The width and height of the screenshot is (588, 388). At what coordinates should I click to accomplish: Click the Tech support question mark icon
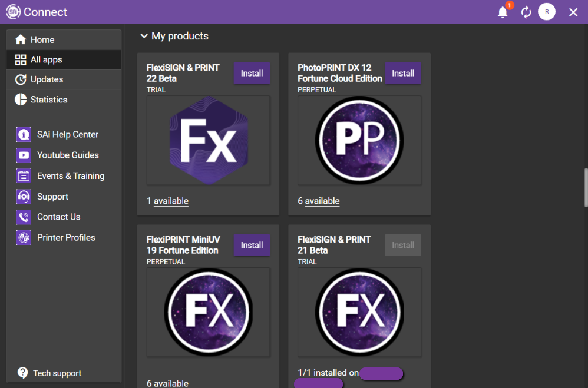23,373
